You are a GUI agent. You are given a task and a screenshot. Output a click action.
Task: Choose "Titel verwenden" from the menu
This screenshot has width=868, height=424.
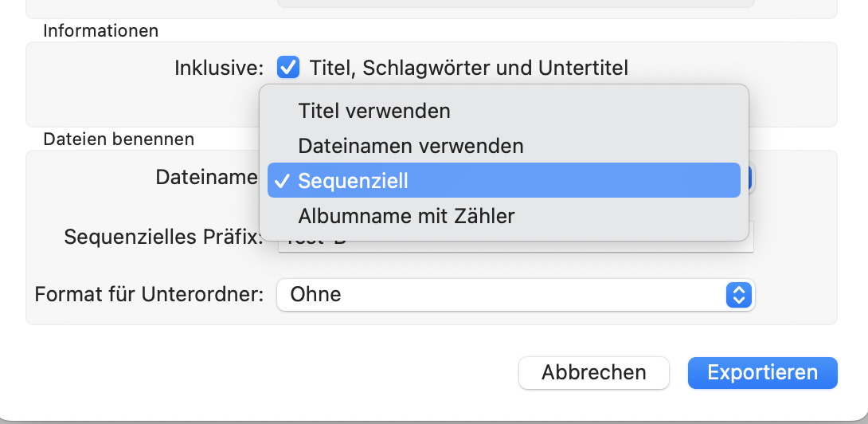(x=374, y=111)
